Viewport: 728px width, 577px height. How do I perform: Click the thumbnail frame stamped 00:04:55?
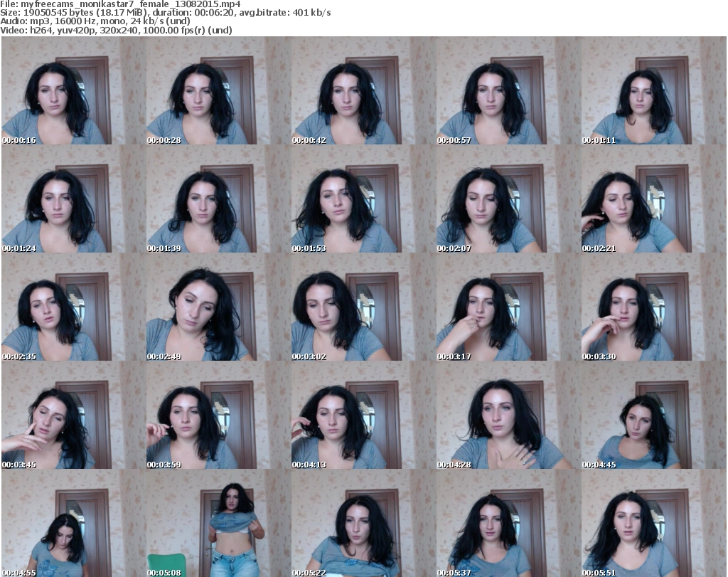click(74, 523)
